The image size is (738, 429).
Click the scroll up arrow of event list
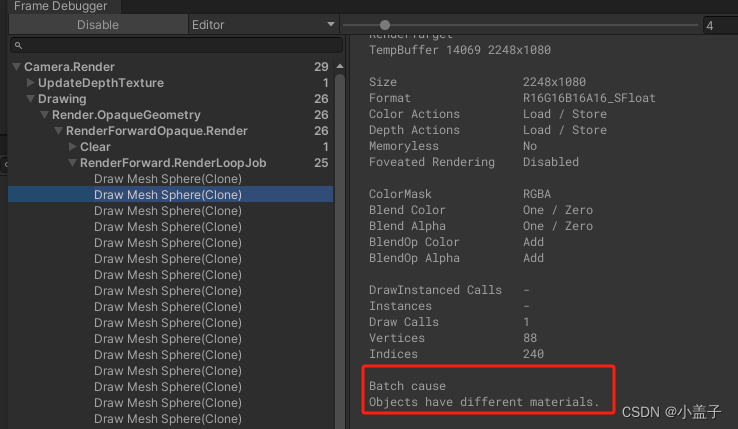pos(340,66)
